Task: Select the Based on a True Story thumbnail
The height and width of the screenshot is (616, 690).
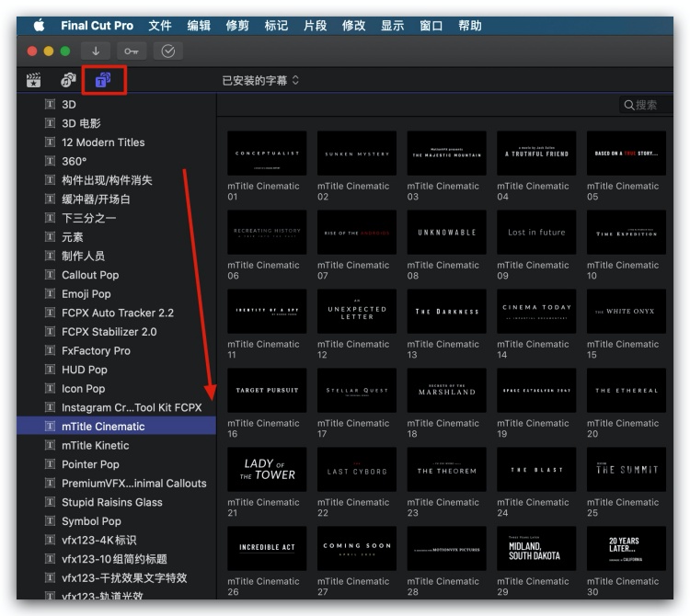Action: pos(626,153)
